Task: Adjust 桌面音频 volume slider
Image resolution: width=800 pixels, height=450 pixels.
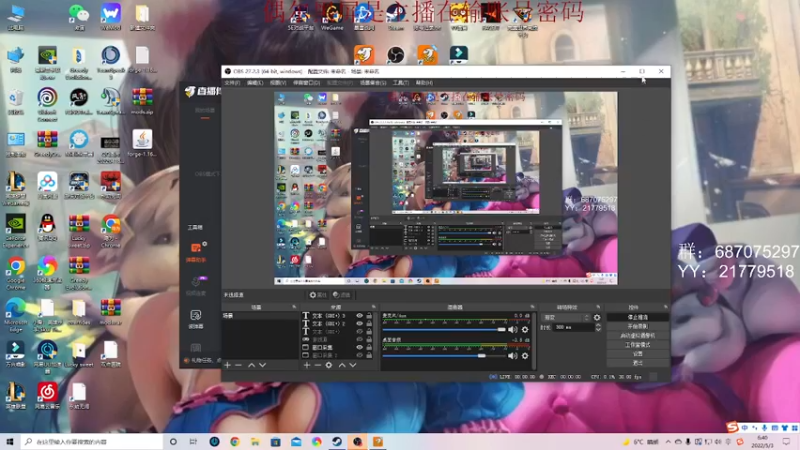Action: tap(444, 356)
